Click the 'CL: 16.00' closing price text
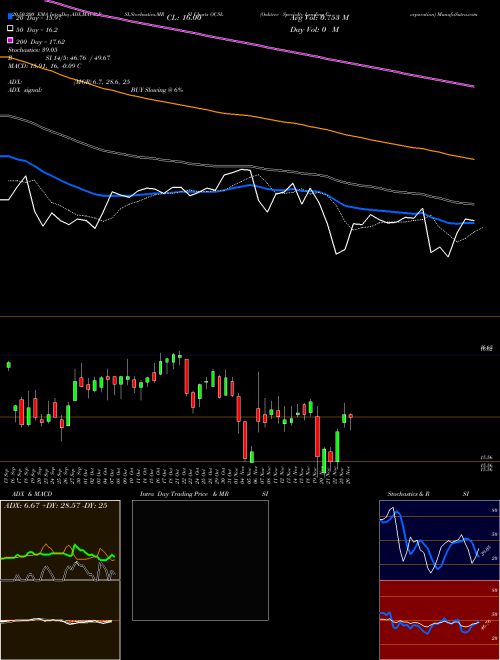500x660 pixels. pos(184,18)
